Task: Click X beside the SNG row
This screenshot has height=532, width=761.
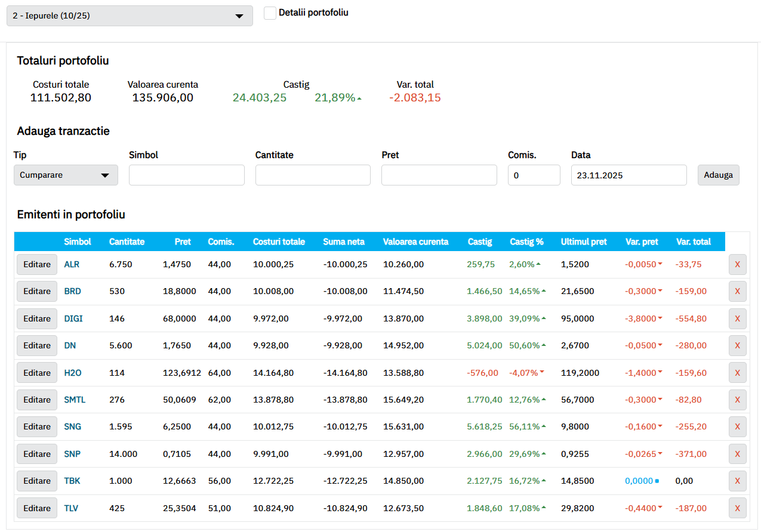Action: pyautogui.click(x=737, y=426)
